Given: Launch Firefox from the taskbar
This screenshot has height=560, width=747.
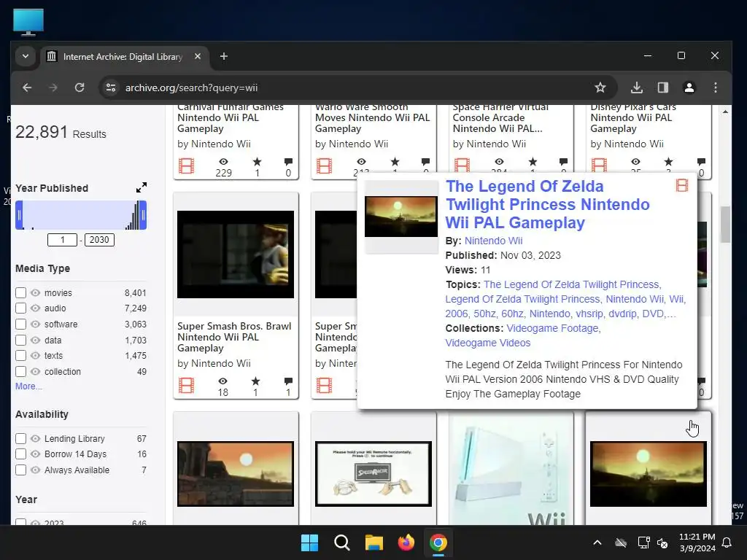Looking at the screenshot, I should pyautogui.click(x=406, y=542).
